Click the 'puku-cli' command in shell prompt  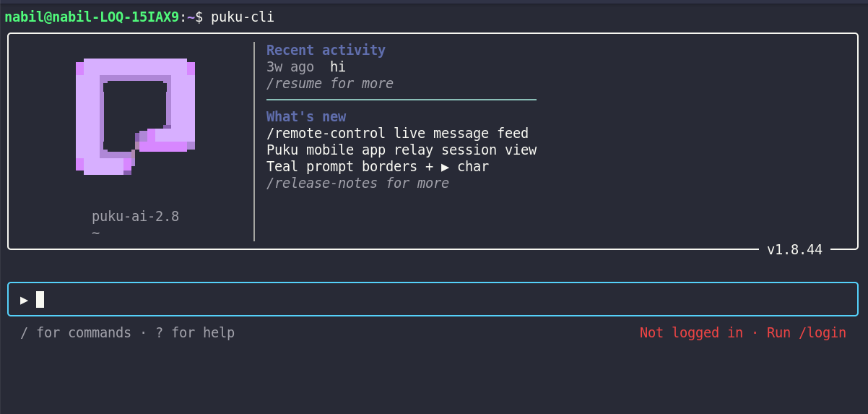pos(243,17)
